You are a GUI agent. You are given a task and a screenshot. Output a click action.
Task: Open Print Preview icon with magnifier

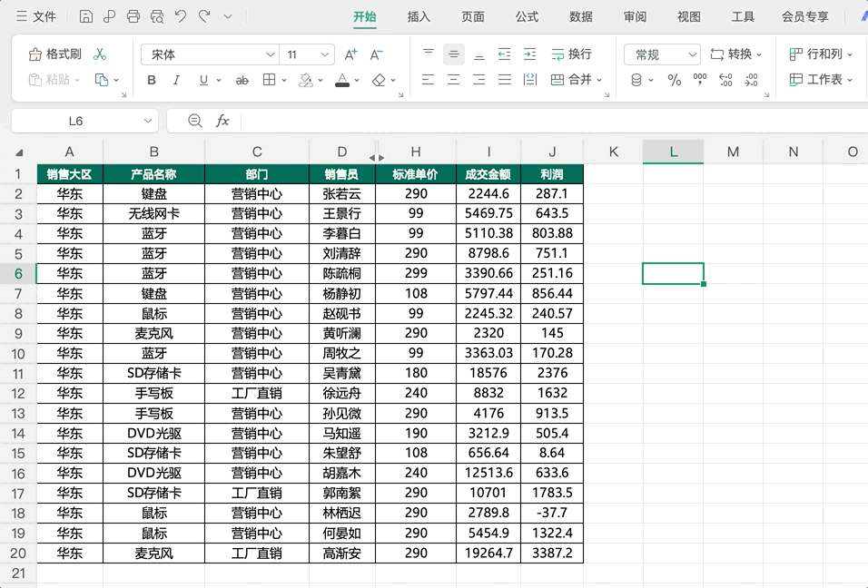pos(157,16)
